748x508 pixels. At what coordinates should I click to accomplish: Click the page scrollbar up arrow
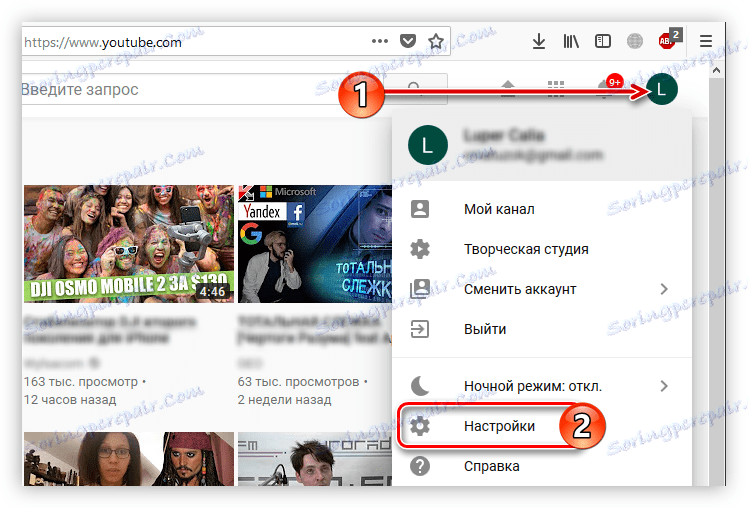click(x=716, y=71)
